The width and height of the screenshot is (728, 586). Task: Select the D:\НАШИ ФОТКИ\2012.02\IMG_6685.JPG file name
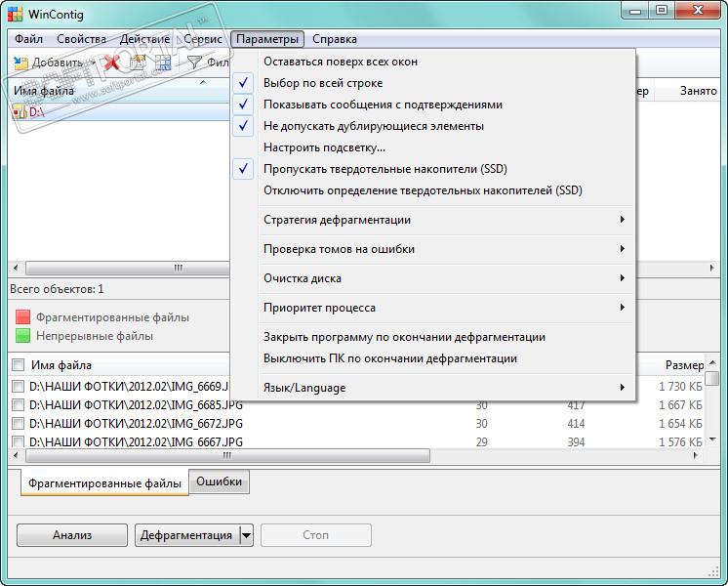coord(136,404)
